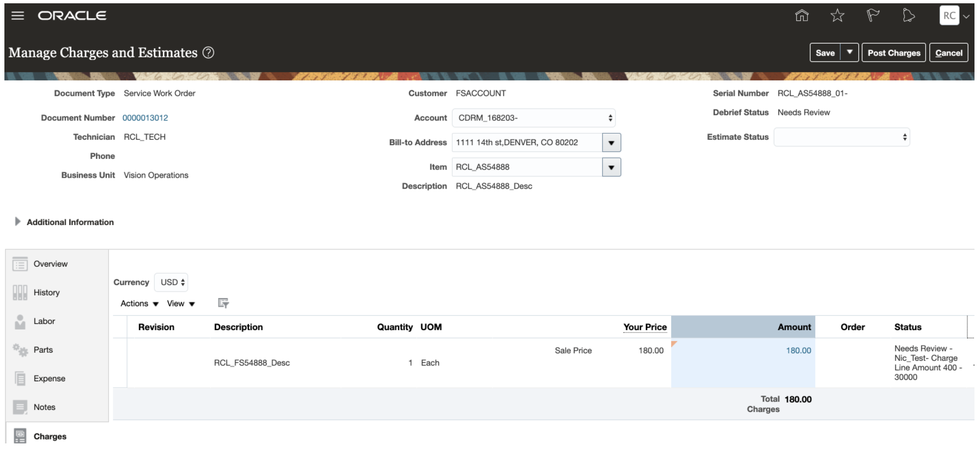The width and height of the screenshot is (980, 450).
Task: Click the History sidebar icon
Action: pyautogui.click(x=20, y=293)
